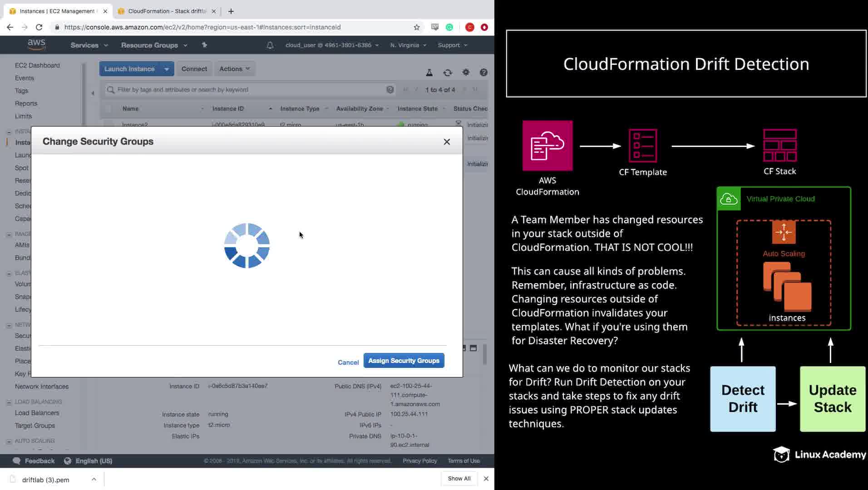868x490 pixels.
Task: Open the Support dropdown
Action: click(x=452, y=45)
